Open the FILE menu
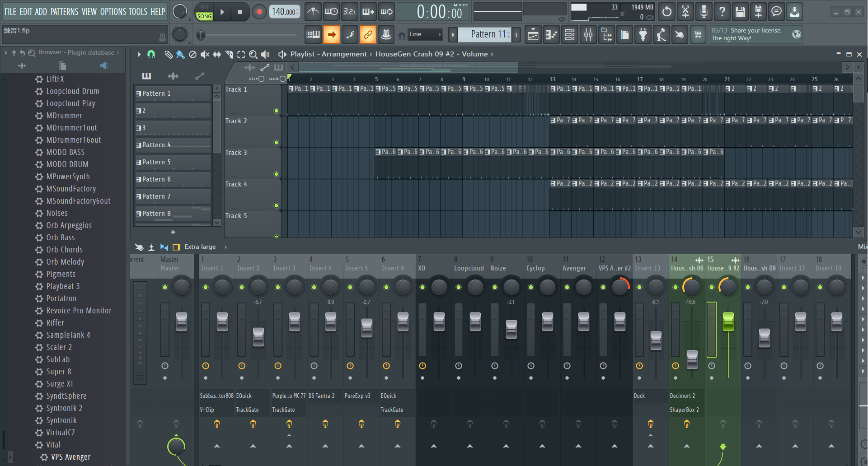 coord(10,12)
